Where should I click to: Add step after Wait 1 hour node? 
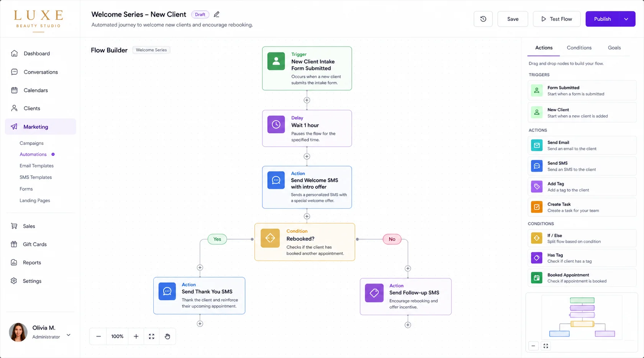(307, 156)
